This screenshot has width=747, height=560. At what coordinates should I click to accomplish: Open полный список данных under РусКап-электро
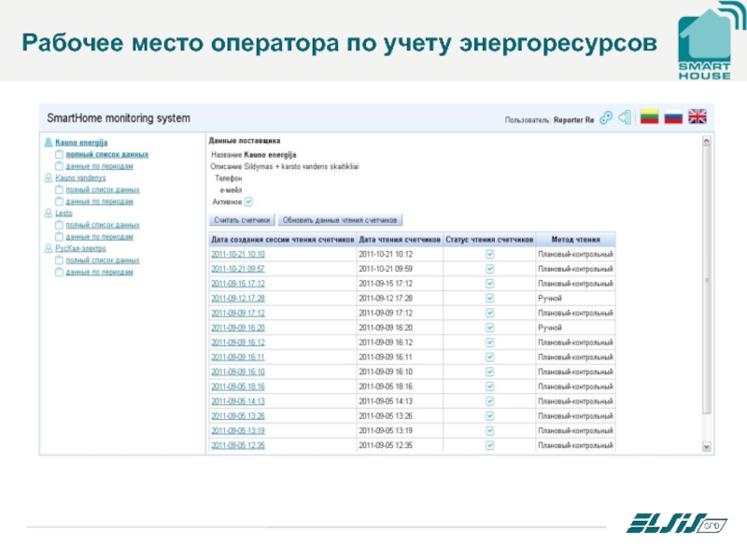[103, 260]
